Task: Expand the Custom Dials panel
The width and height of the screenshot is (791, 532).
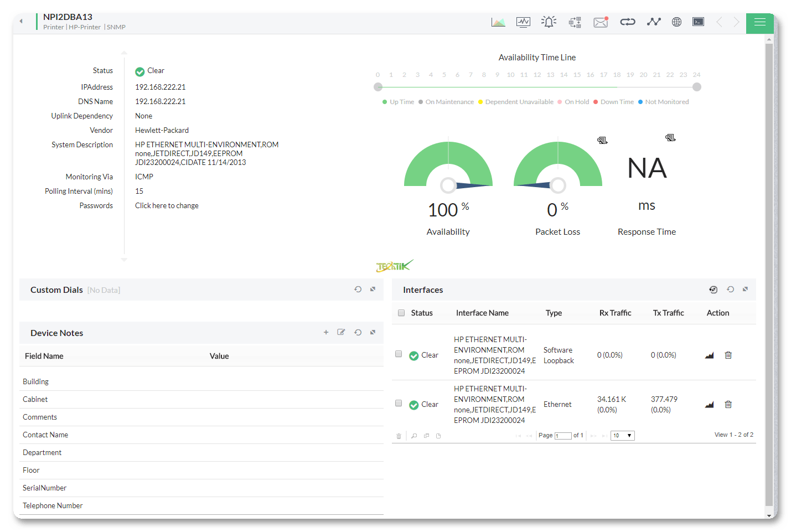Action: click(373, 290)
